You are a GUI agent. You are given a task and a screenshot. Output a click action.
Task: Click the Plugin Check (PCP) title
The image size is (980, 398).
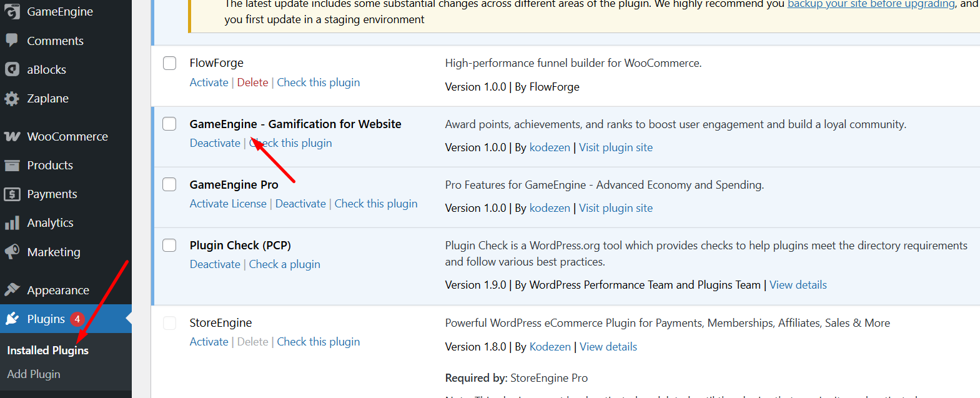[x=240, y=245]
